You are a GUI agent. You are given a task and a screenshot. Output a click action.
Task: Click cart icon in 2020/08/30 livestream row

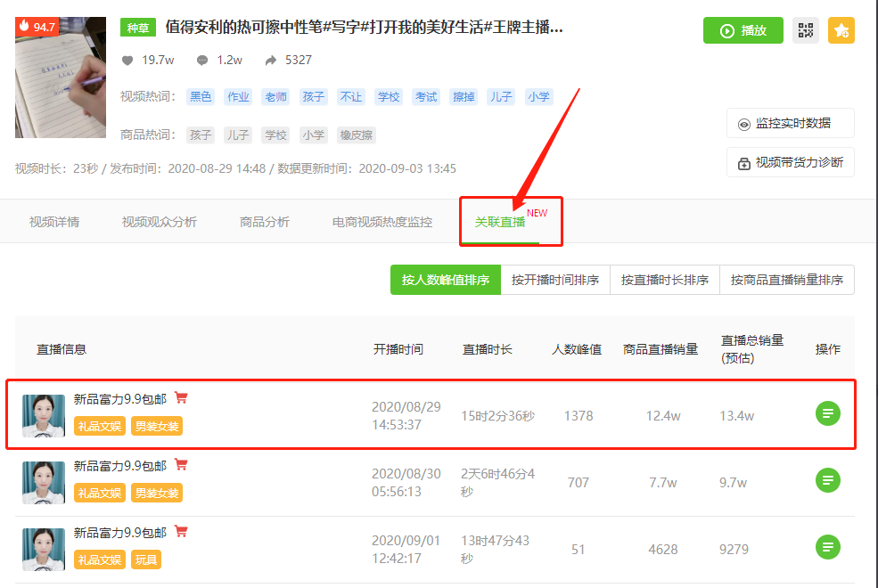click(181, 464)
